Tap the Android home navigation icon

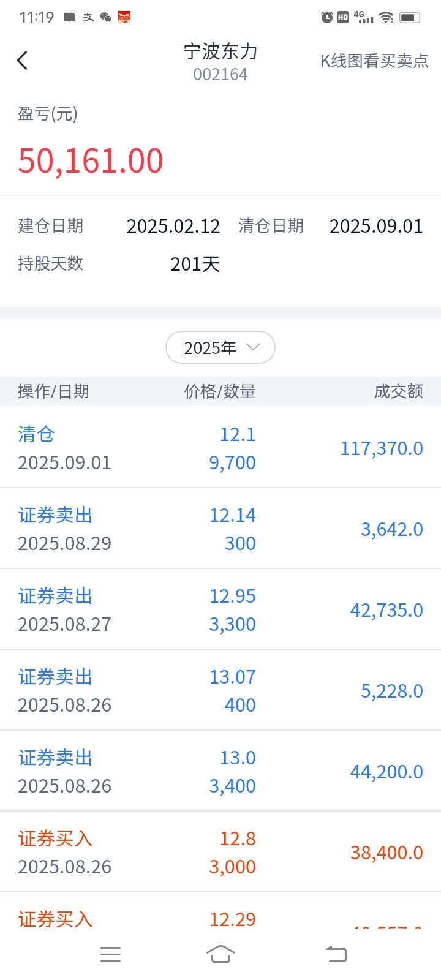221,954
